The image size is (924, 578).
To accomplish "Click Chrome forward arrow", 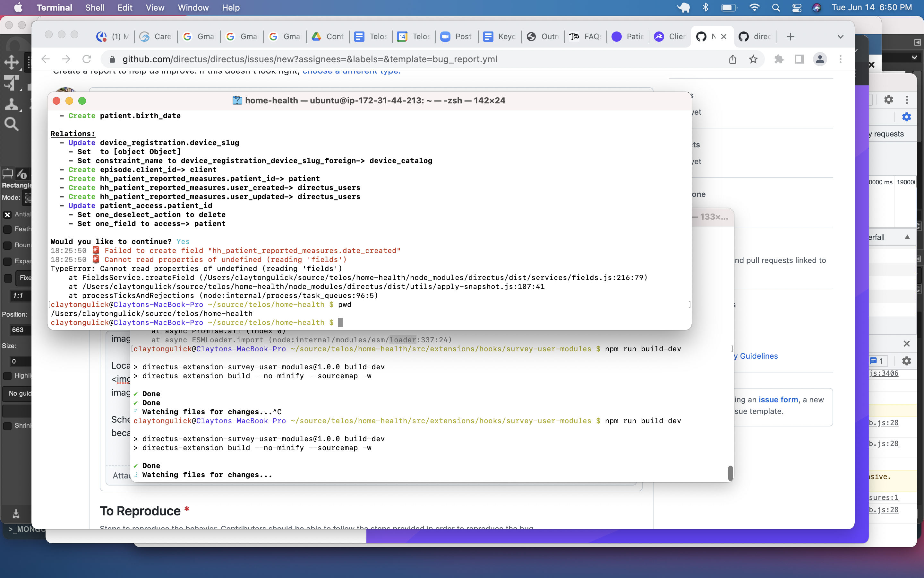I will [66, 59].
